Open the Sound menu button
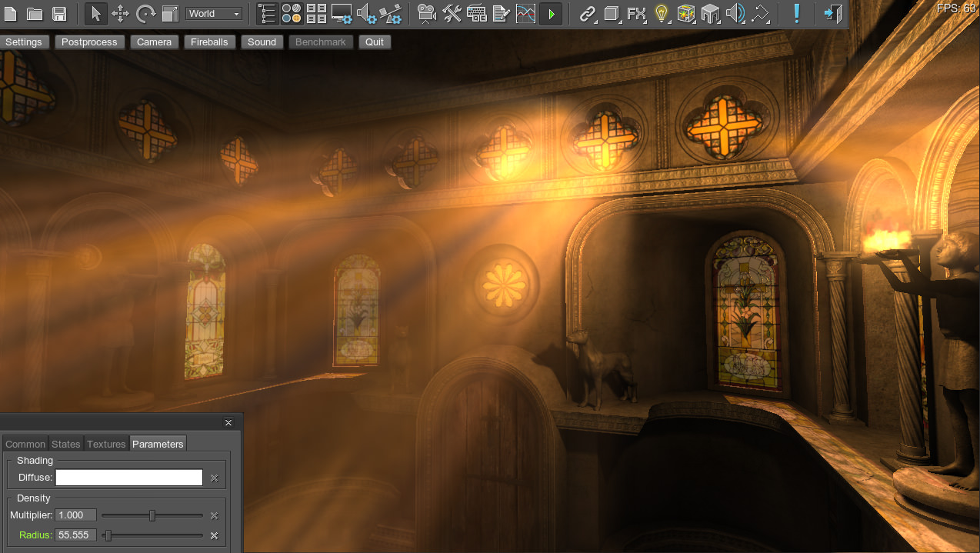 (x=262, y=42)
